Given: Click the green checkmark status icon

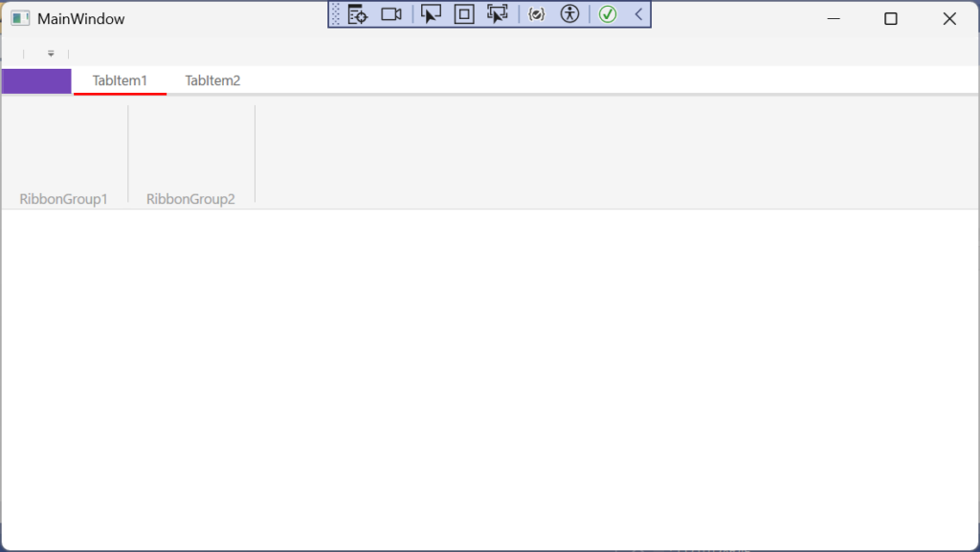Looking at the screenshot, I should 608,14.
